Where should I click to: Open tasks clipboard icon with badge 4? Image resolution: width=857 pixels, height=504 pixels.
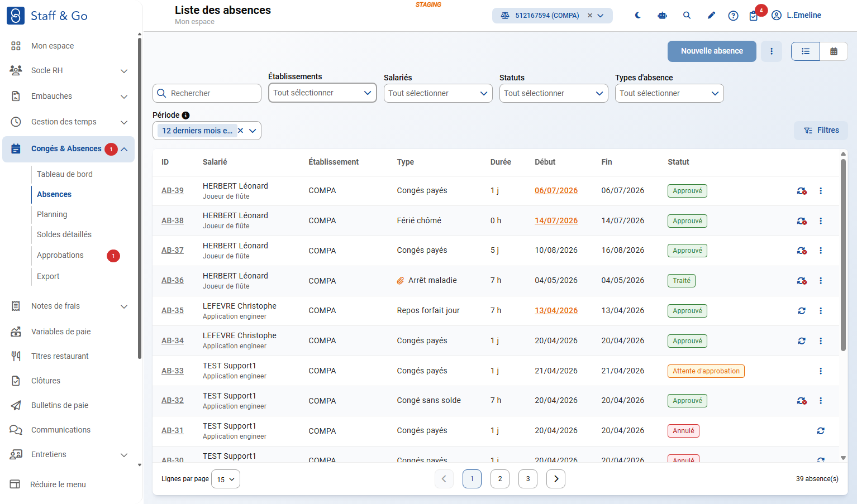click(x=754, y=16)
